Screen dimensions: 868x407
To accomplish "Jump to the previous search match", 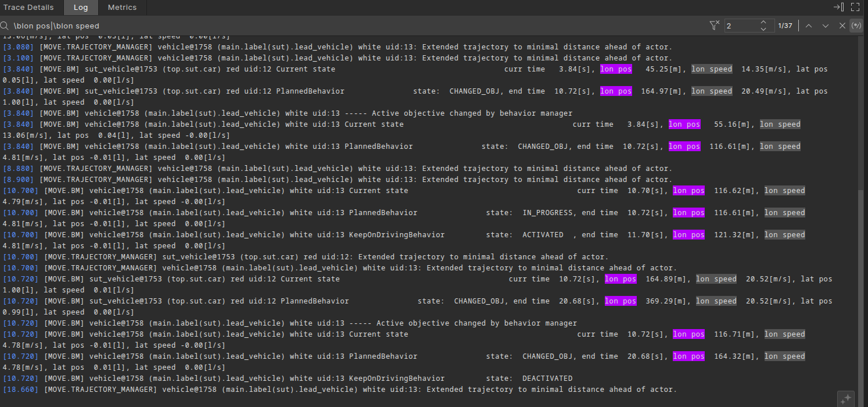I will [x=808, y=26].
